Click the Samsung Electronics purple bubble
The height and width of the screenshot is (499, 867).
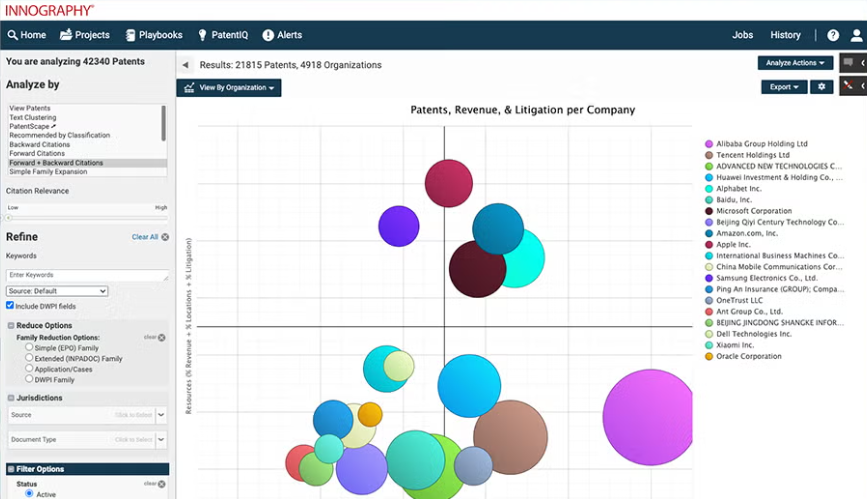(399, 226)
